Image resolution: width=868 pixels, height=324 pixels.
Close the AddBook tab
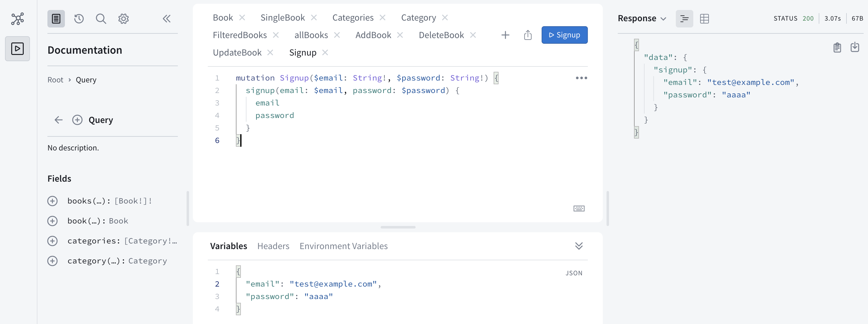click(x=400, y=35)
